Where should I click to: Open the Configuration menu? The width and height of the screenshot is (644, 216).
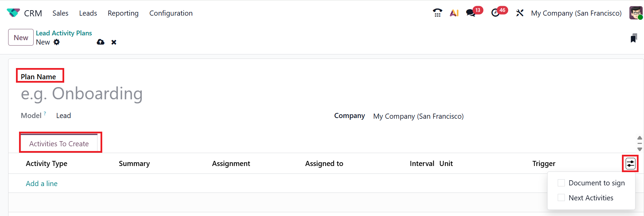(171, 13)
